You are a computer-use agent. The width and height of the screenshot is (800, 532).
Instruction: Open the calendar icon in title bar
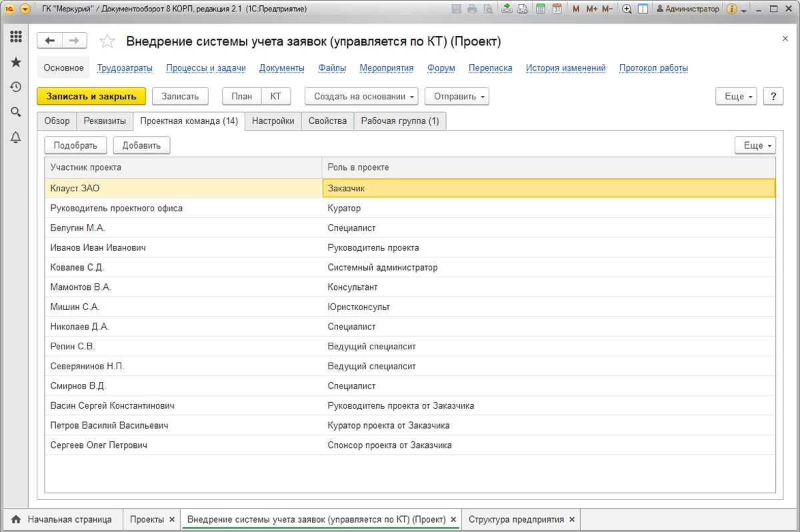[x=557, y=9]
